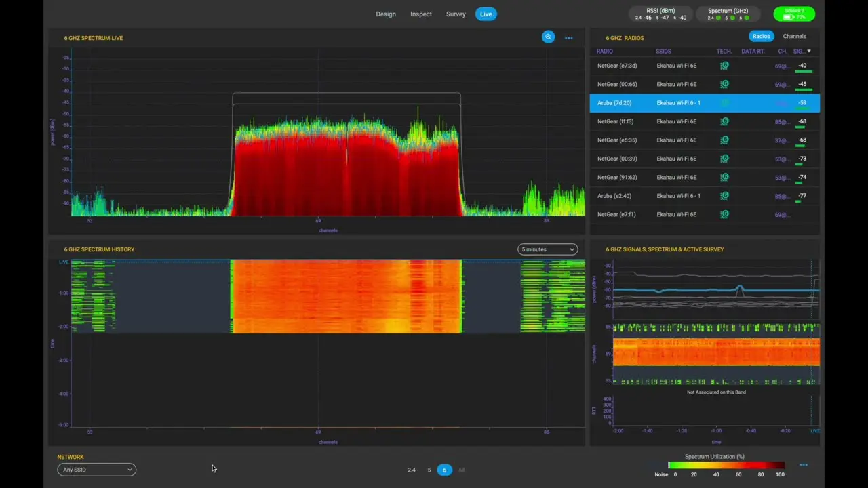
Task: Open the 5 minutes history duration dropdown
Action: pos(547,249)
